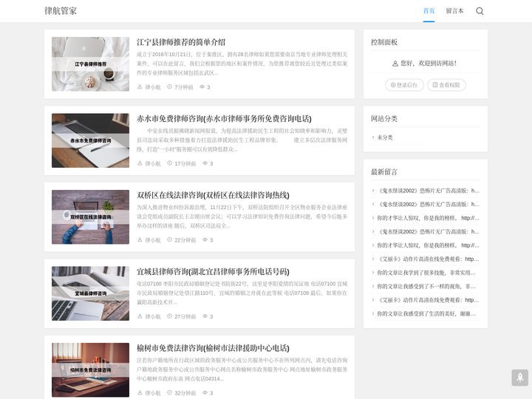Viewport: 532px width, 399px height.
Task: Open the 未分类 category link
Action: point(385,137)
